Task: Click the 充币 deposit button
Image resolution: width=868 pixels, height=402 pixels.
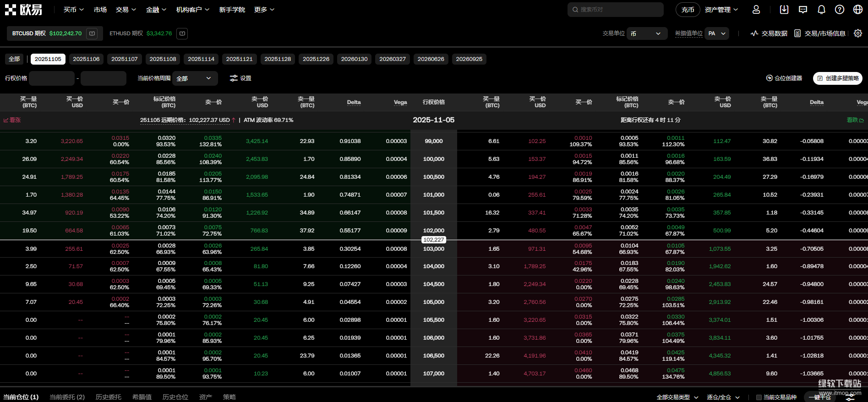Action: point(688,10)
